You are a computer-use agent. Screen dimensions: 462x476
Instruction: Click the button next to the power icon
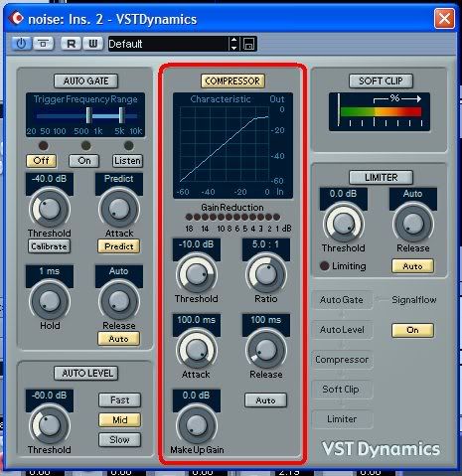click(x=43, y=44)
